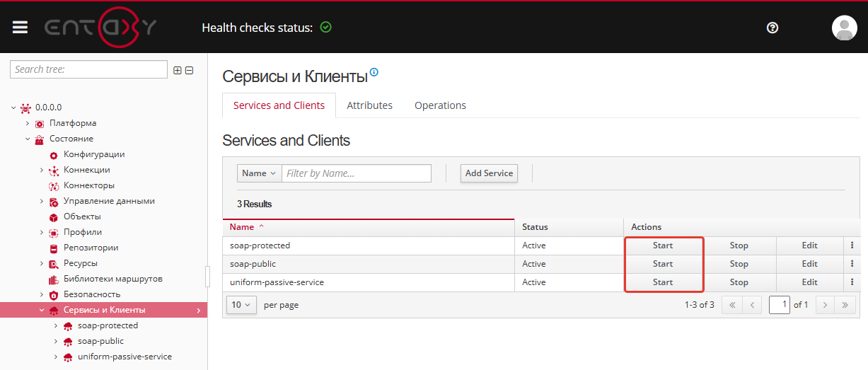Expand the Платформа tree node
This screenshot has width=868, height=370.
coord(28,123)
